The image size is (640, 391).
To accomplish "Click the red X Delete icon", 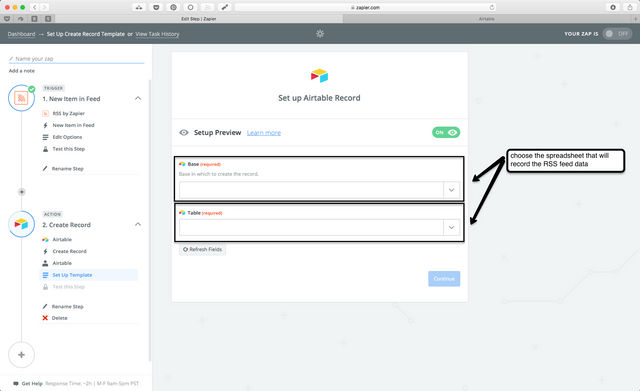I will pyautogui.click(x=45, y=318).
